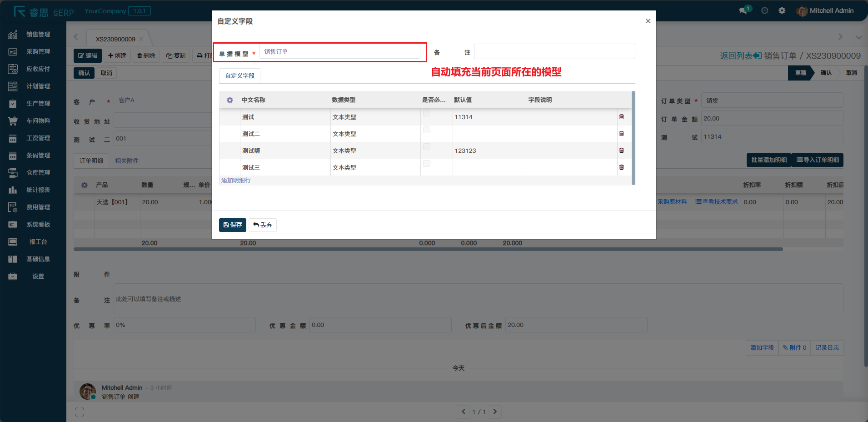This screenshot has width=868, height=422.
Task: Click the 备注 input field in dialog
Action: tap(554, 52)
